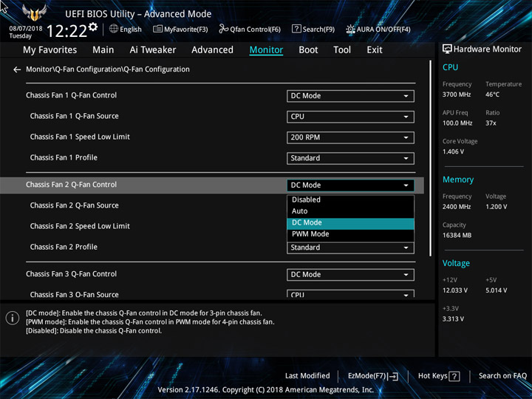532x399 pixels.
Task: Toggle the AURA ON/OFF(F4) label
Action: 383,30
